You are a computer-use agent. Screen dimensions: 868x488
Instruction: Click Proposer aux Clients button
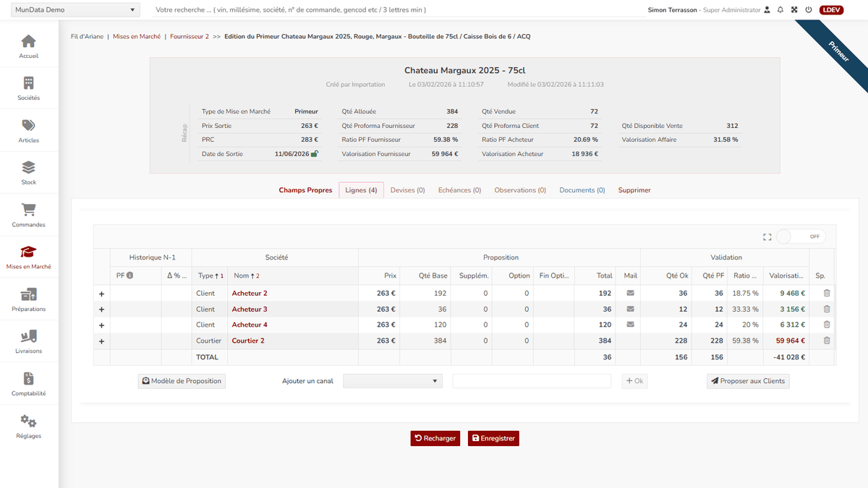748,381
